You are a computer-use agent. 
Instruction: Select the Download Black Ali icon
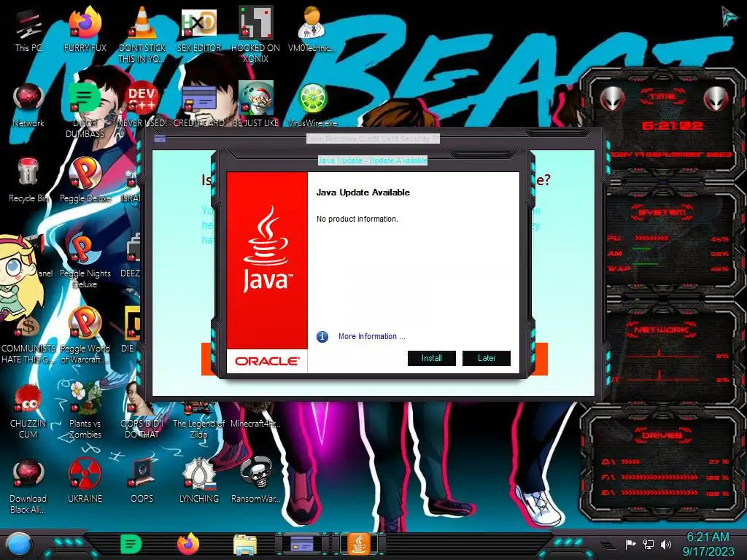pyautogui.click(x=28, y=486)
